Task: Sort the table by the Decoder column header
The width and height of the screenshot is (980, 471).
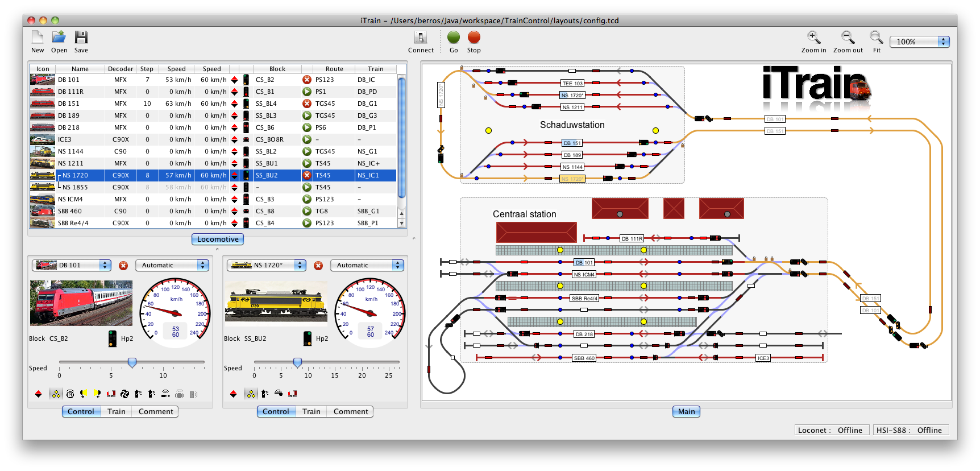Action: (x=121, y=69)
